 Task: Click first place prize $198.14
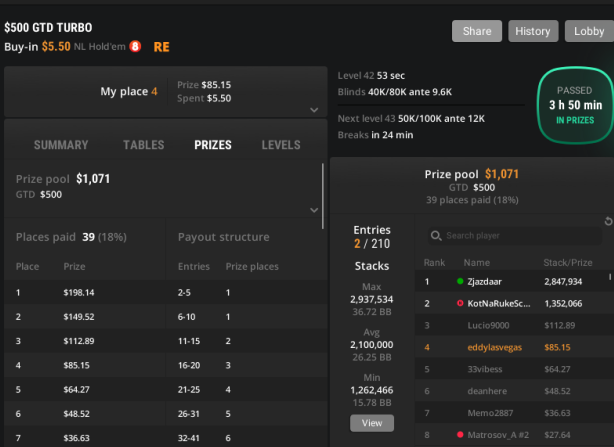(x=79, y=292)
